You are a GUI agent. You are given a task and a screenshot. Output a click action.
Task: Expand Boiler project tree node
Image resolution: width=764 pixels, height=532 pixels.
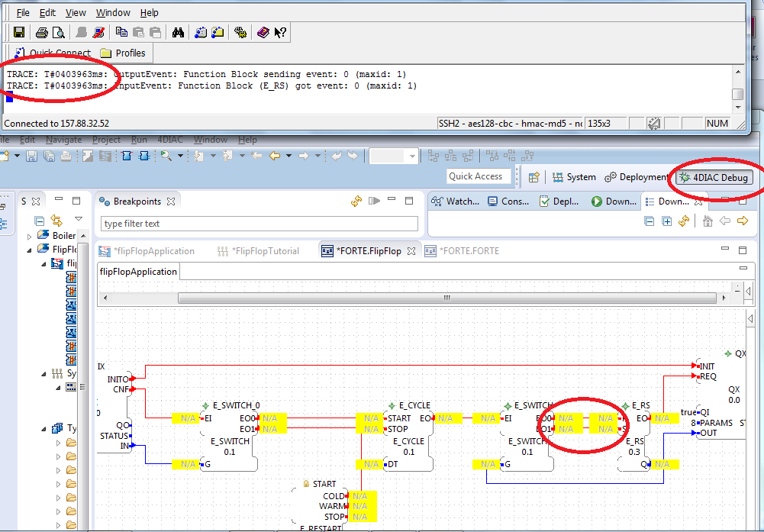click(x=29, y=237)
